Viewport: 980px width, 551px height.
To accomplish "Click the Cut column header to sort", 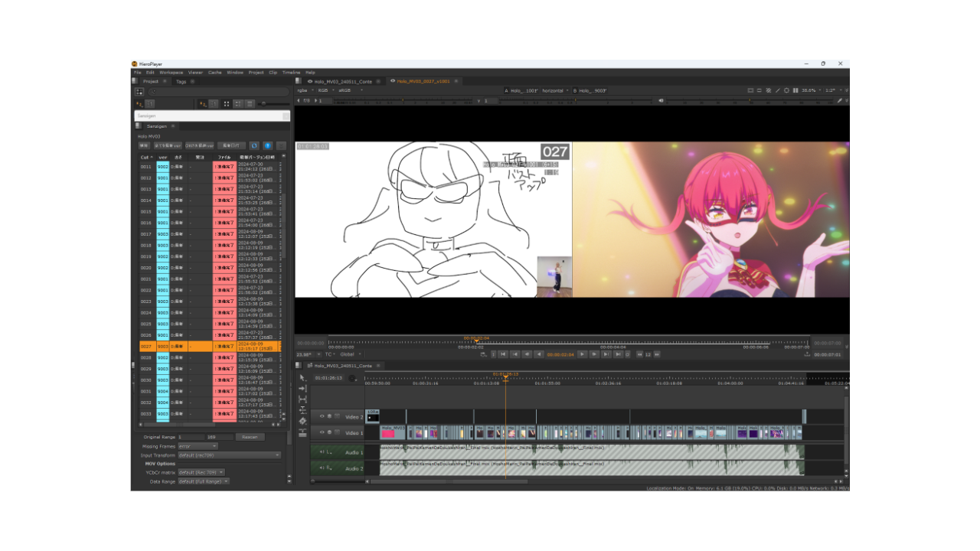I will pos(146,157).
